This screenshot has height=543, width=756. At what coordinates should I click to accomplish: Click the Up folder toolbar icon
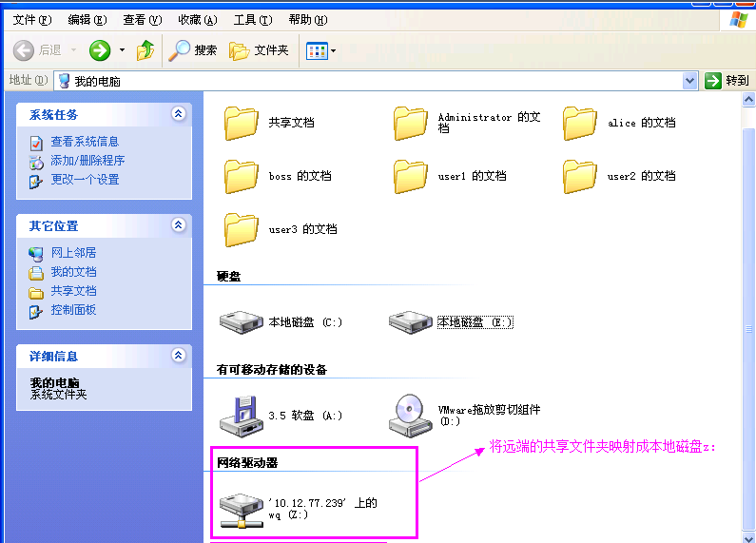tap(145, 50)
